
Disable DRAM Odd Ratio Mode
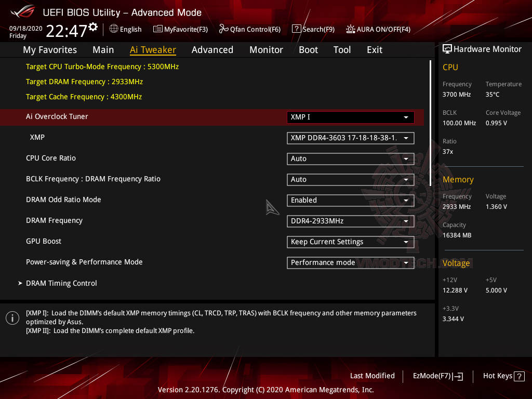pyautogui.click(x=350, y=200)
